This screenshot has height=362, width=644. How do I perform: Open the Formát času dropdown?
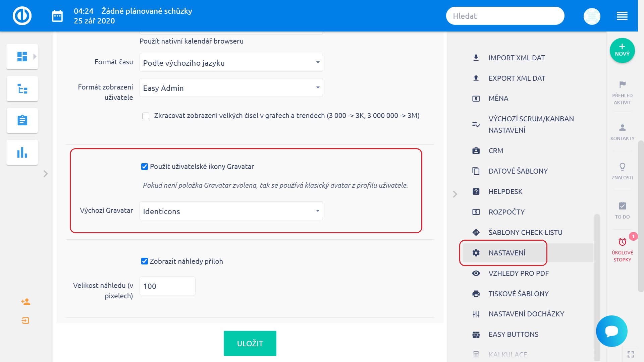[231, 62]
